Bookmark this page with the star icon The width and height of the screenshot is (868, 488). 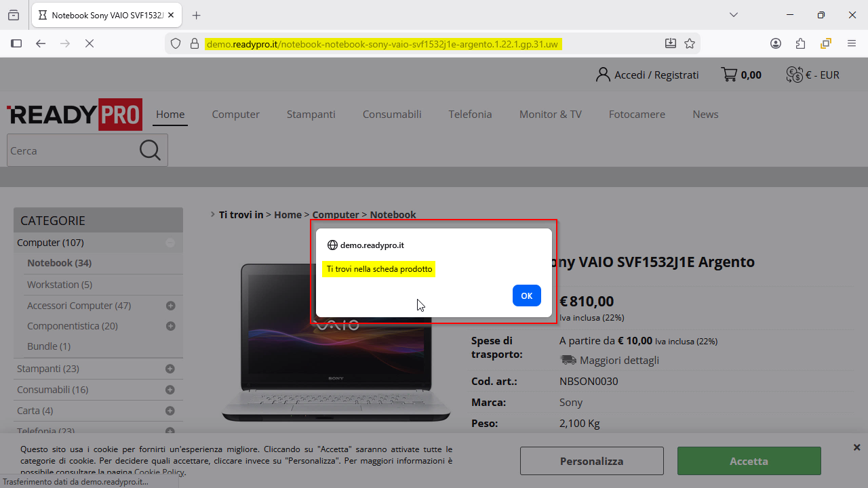pos(690,43)
